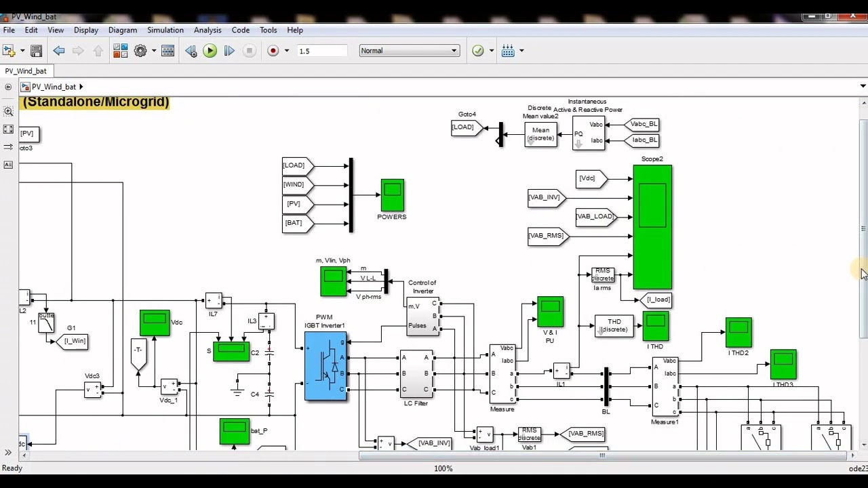Click the Vabc_BL From tag
Image resolution: width=868 pixels, height=488 pixels.
[x=641, y=124]
